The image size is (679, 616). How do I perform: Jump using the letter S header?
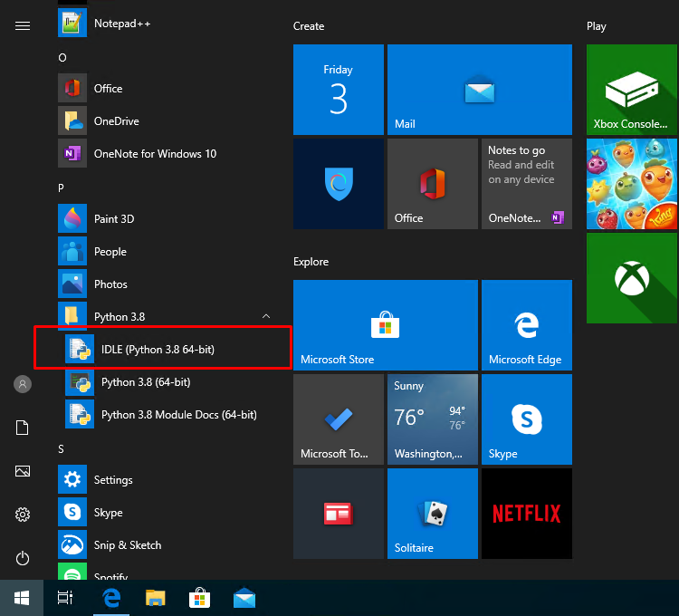[61, 449]
